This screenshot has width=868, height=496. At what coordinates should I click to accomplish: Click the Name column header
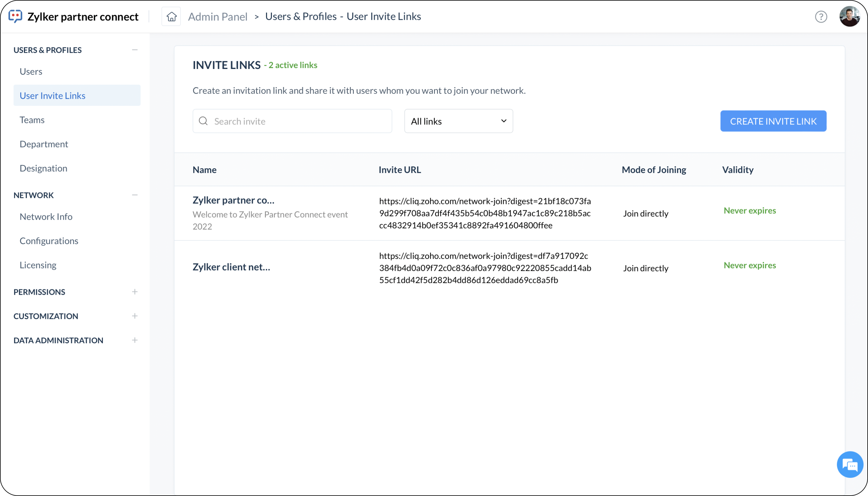[205, 170]
